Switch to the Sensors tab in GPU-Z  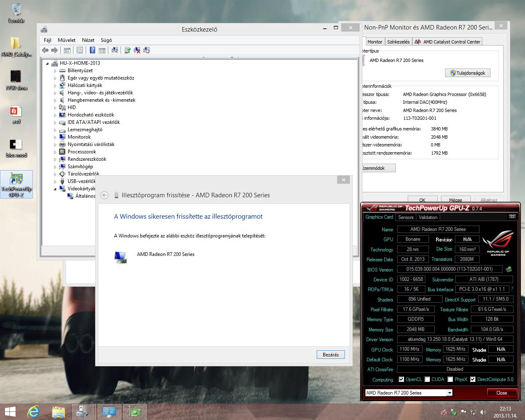pyautogui.click(x=406, y=217)
